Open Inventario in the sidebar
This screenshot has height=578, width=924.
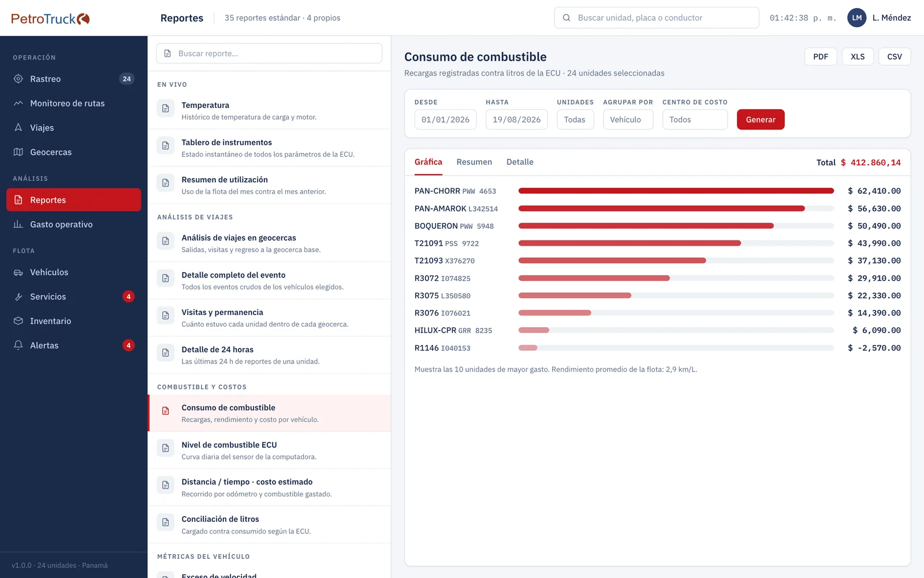73,321
